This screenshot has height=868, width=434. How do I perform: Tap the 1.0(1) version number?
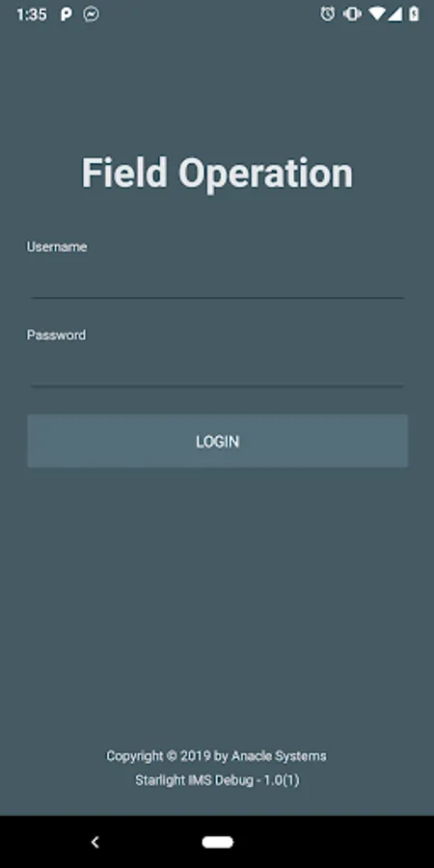click(282, 780)
